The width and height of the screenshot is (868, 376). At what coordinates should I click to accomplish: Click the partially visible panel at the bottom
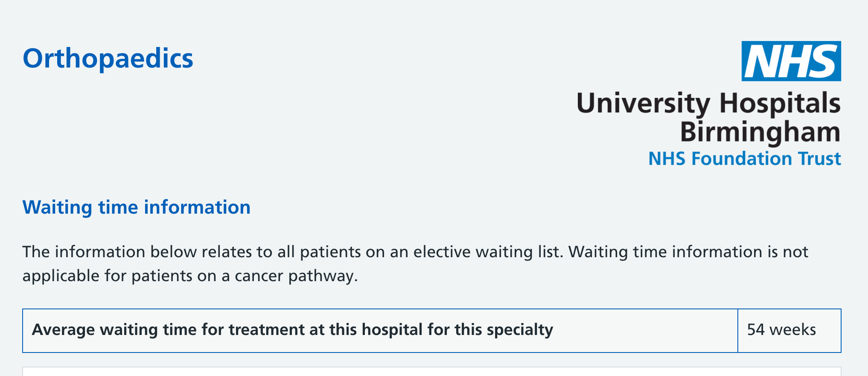tap(431, 371)
